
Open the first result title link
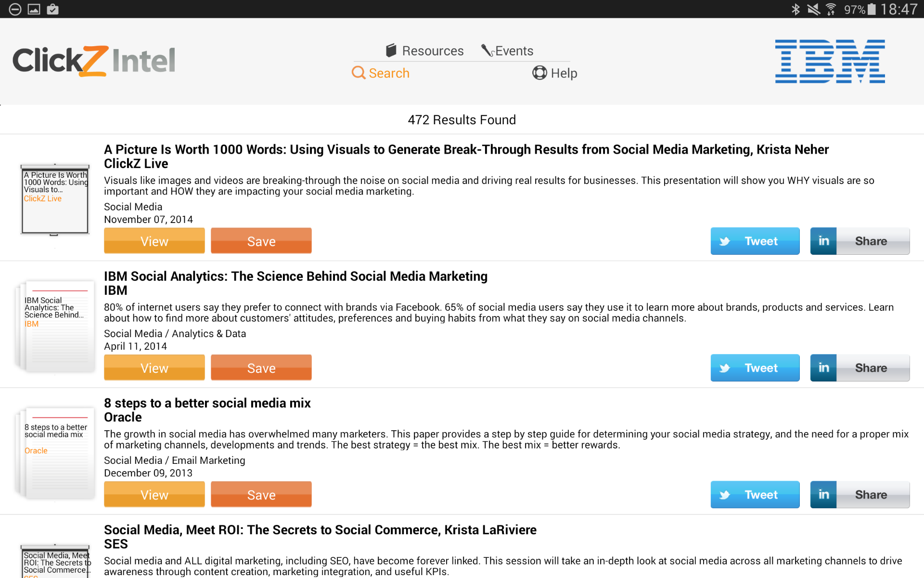[x=466, y=149]
